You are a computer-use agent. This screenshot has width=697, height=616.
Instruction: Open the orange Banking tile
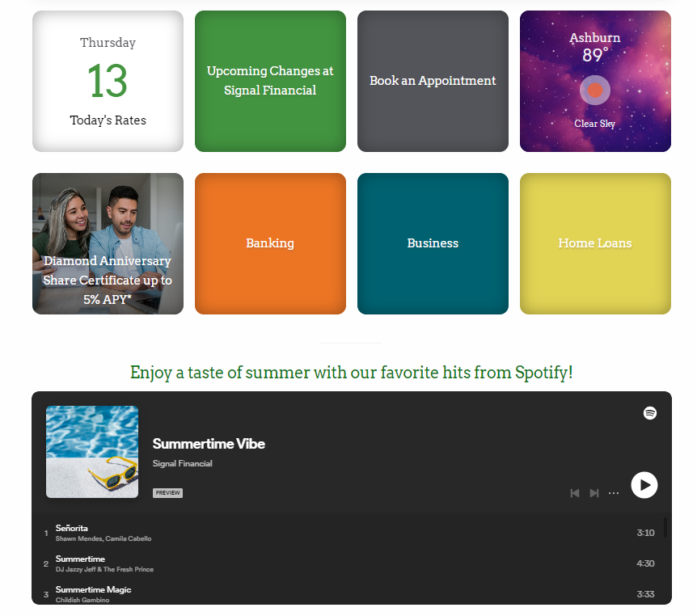pyautogui.click(x=270, y=243)
